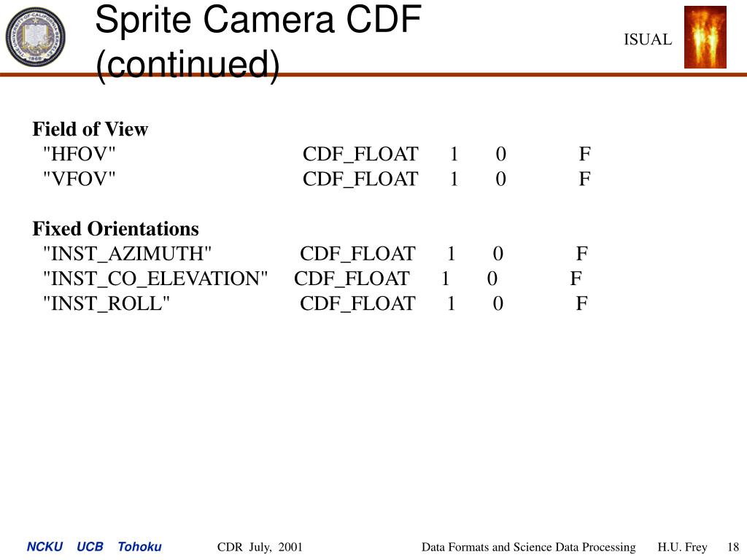The width and height of the screenshot is (747, 560).
Task: Click the UCB footer label
Action: pos(90,547)
